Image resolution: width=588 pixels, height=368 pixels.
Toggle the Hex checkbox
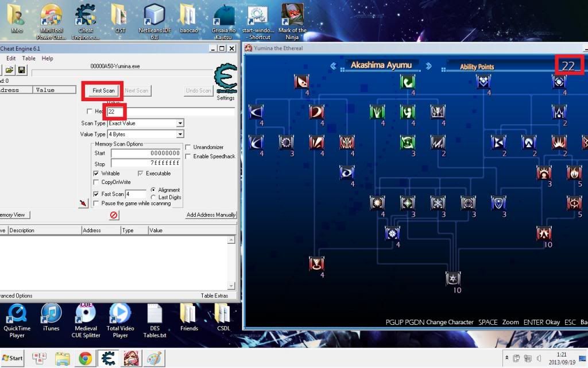pyautogui.click(x=89, y=111)
